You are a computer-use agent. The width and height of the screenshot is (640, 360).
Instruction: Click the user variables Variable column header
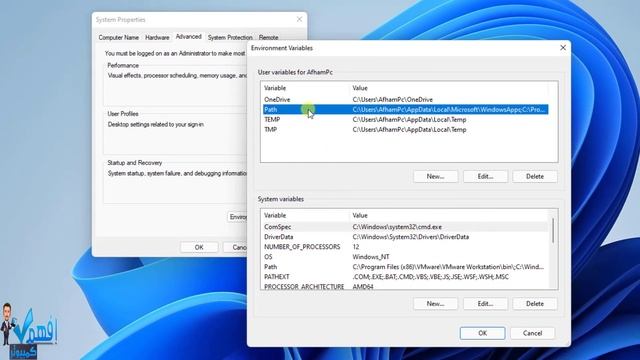[x=305, y=88]
